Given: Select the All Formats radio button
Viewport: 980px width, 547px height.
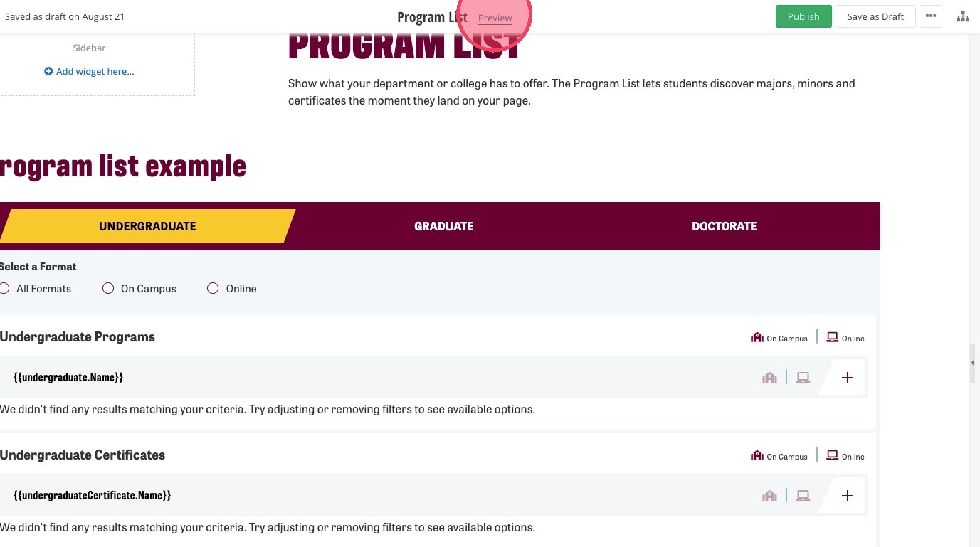Looking at the screenshot, I should [4, 288].
